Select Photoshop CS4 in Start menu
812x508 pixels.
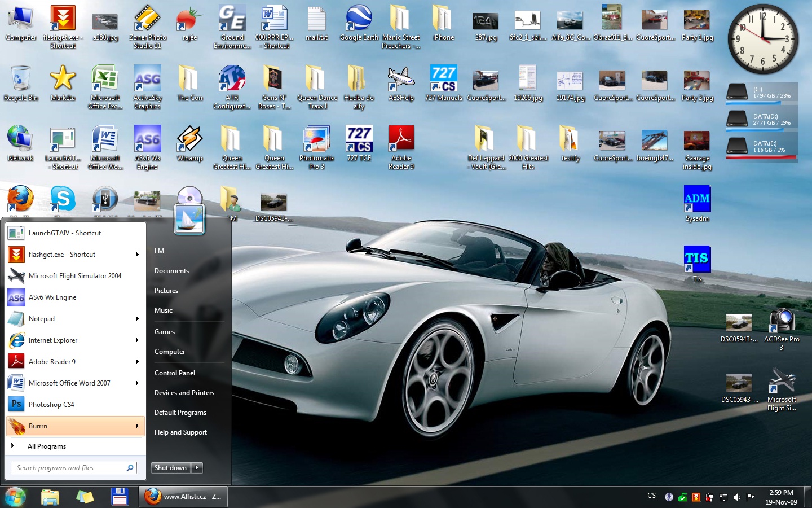pyautogui.click(x=51, y=405)
